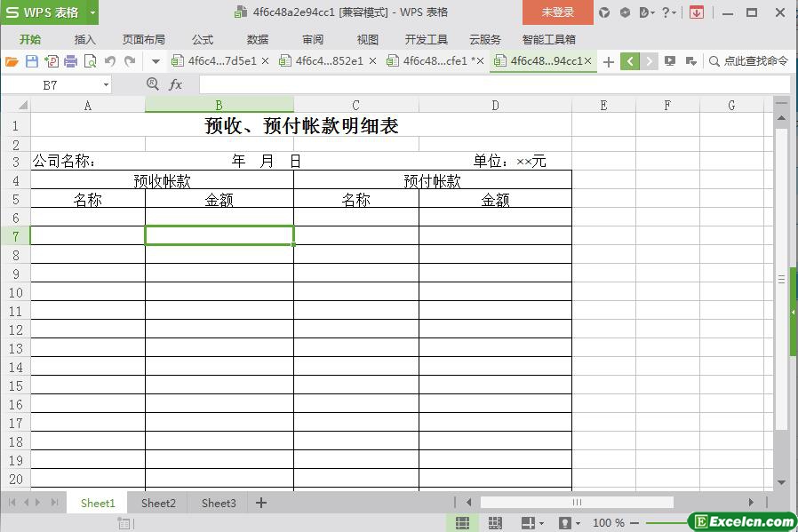Click the Print icon in quick toolbar
This screenshot has width=798, height=532.
tap(70, 61)
